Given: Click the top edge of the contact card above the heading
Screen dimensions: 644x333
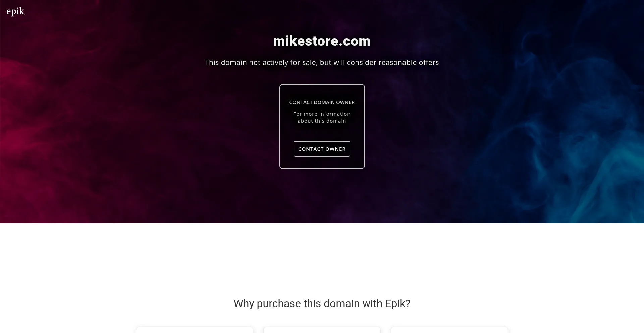Looking at the screenshot, I should (x=322, y=85).
